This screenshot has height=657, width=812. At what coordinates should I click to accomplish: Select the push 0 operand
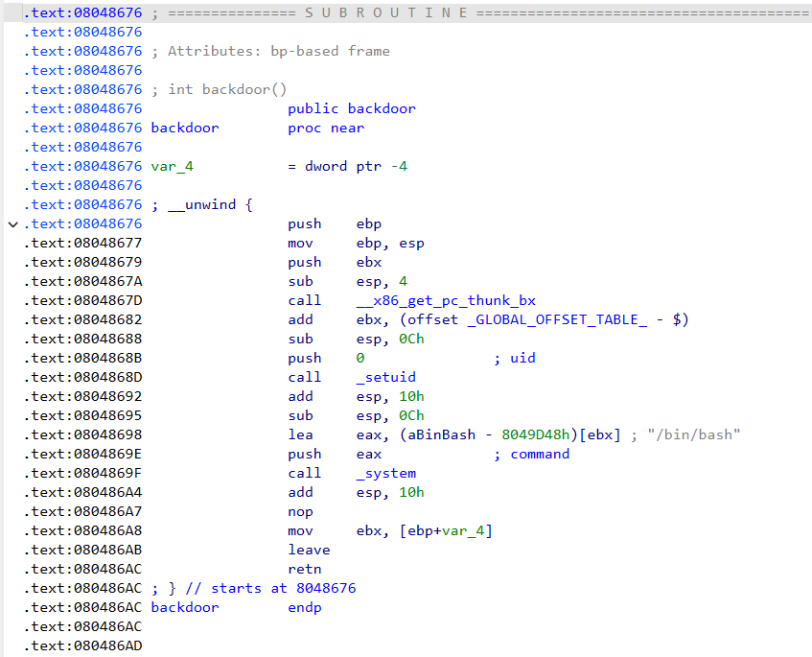click(x=360, y=358)
